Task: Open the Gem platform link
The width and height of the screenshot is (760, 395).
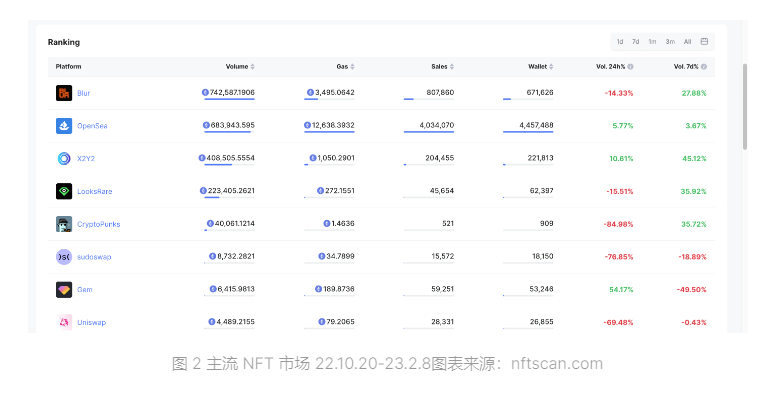Action: pos(84,290)
